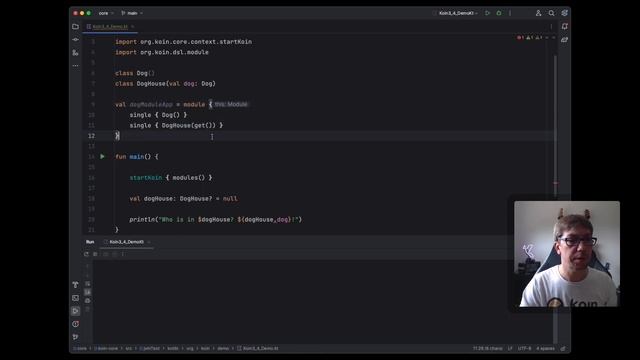The height and width of the screenshot is (360, 640).
Task: Open the Project tool window folder icon
Action: click(76, 27)
